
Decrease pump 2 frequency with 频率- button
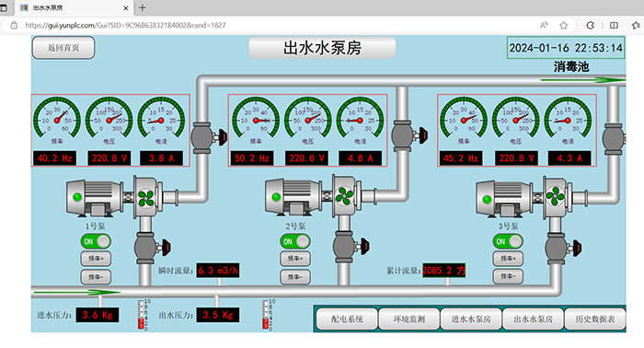coord(295,276)
